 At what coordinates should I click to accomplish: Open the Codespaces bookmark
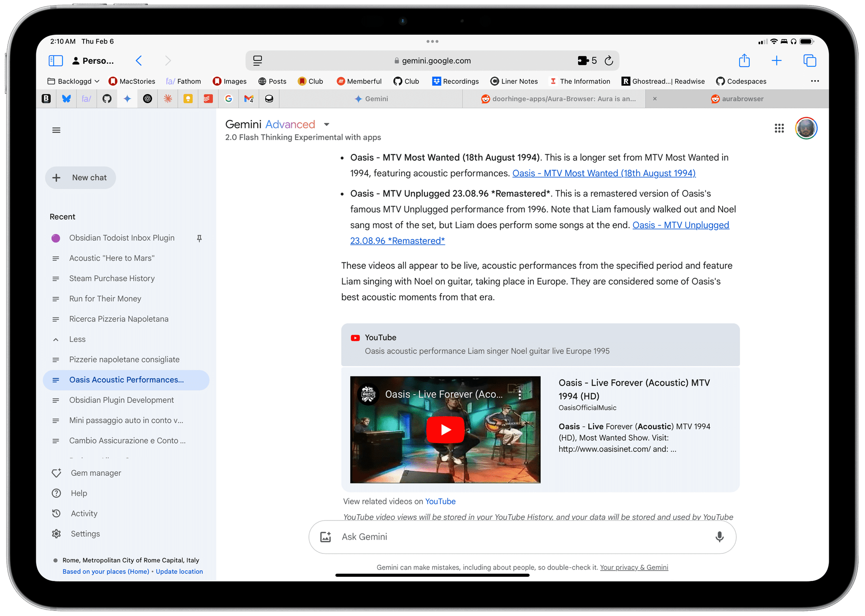741,82
